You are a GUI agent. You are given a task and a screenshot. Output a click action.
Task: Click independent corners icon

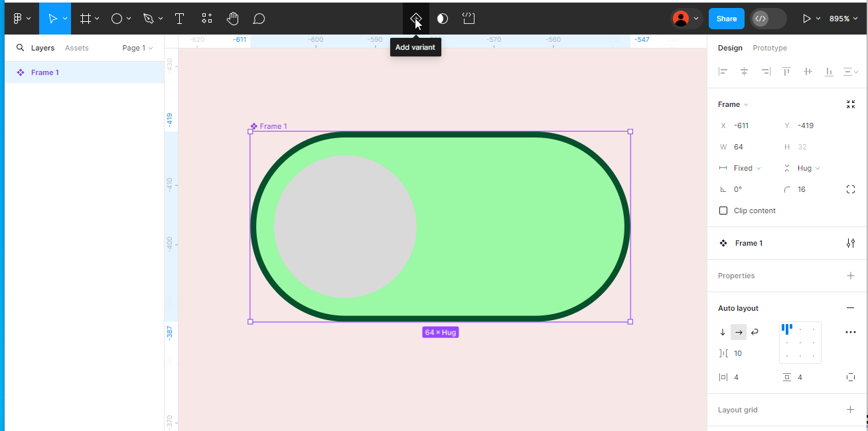[x=851, y=189]
